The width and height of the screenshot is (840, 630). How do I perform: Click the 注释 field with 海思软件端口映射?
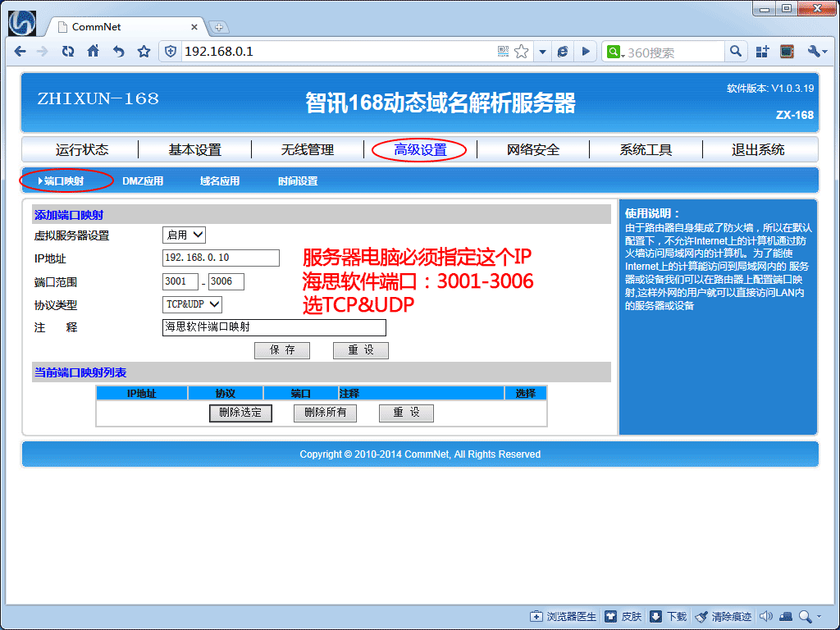tap(274, 327)
